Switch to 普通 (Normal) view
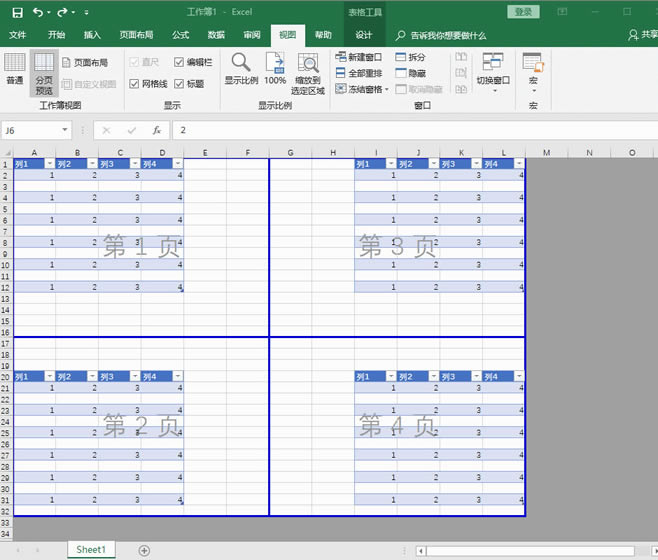 [x=15, y=68]
